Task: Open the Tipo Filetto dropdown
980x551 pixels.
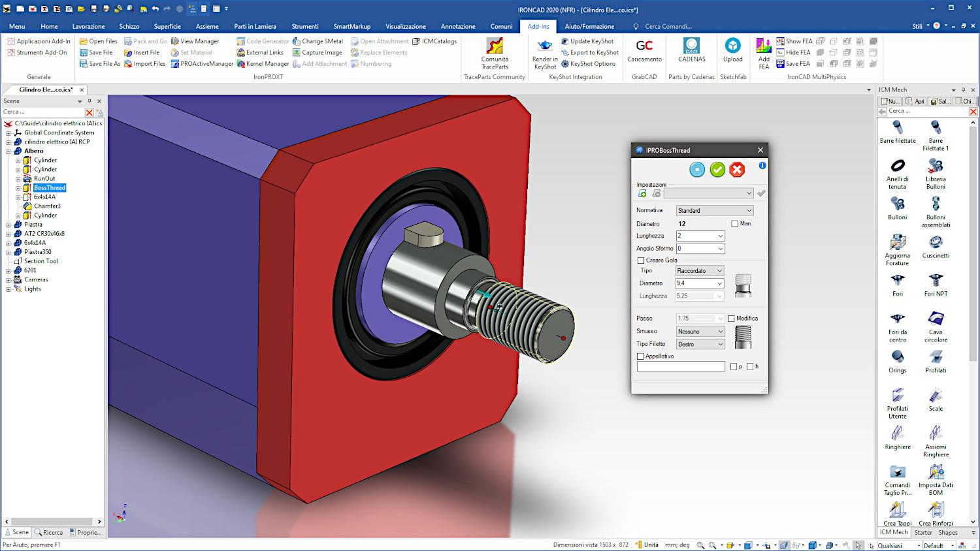Action: 700,344
